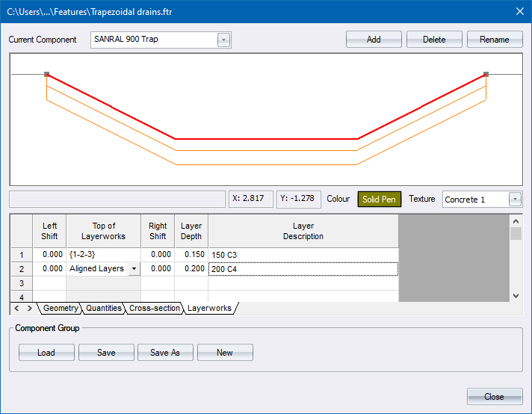Click the Solid Pen colour swatch
532x414 pixels.
pyautogui.click(x=380, y=200)
